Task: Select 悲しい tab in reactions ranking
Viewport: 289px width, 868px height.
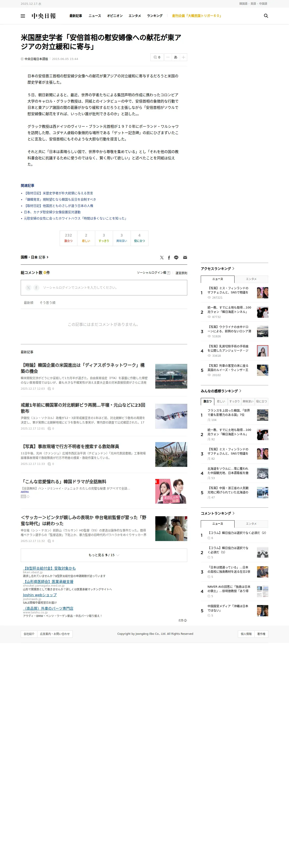Action: [x=221, y=401]
